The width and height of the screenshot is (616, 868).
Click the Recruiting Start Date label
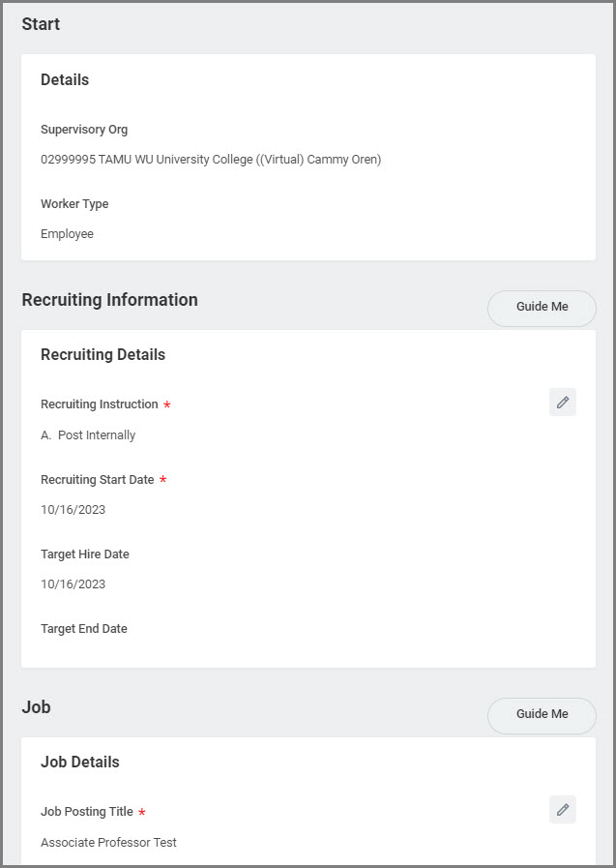click(97, 480)
